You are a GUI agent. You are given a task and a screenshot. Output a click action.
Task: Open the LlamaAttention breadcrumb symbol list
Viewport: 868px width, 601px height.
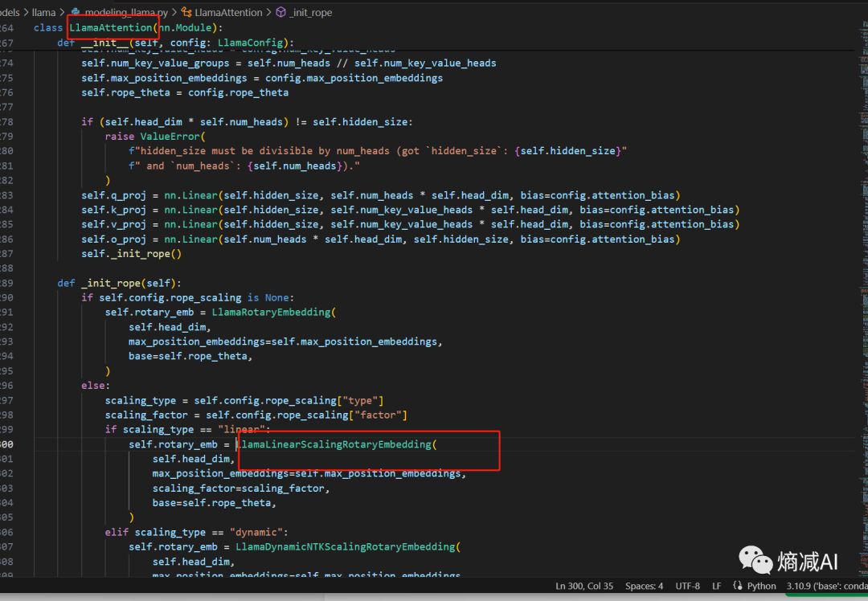[x=228, y=12]
